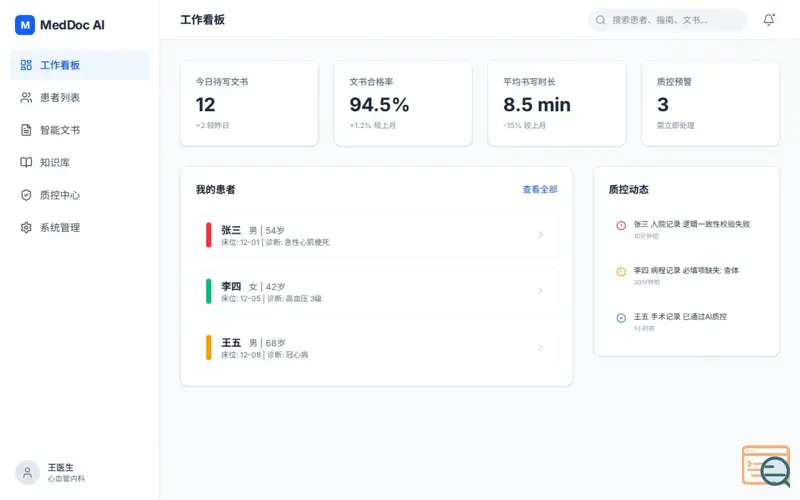Click the red status bar of 张三

(208, 235)
